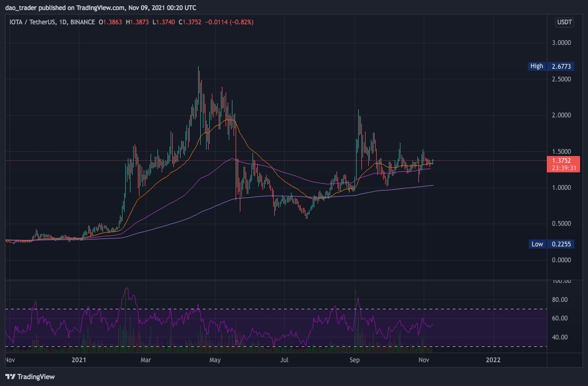Click the 2022 time axis label
This screenshot has height=386, width=588.
(x=493, y=360)
